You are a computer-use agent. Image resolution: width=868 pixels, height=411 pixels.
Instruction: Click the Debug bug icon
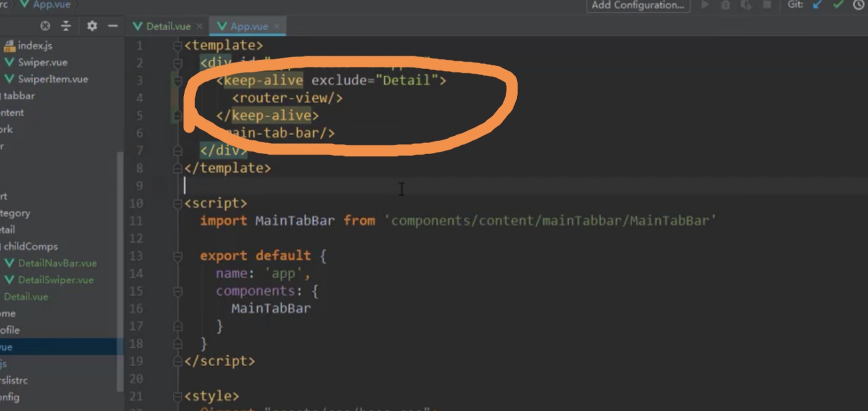(725, 5)
